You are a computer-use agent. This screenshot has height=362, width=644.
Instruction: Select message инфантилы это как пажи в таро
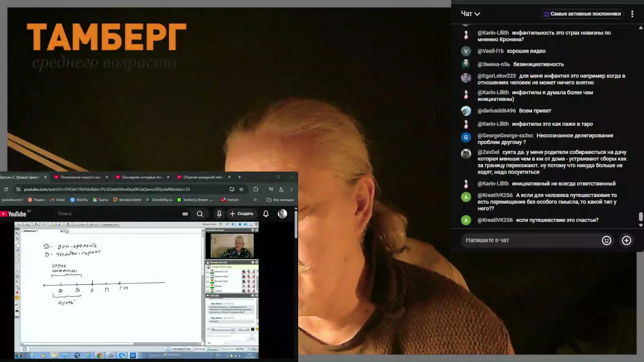(x=552, y=124)
